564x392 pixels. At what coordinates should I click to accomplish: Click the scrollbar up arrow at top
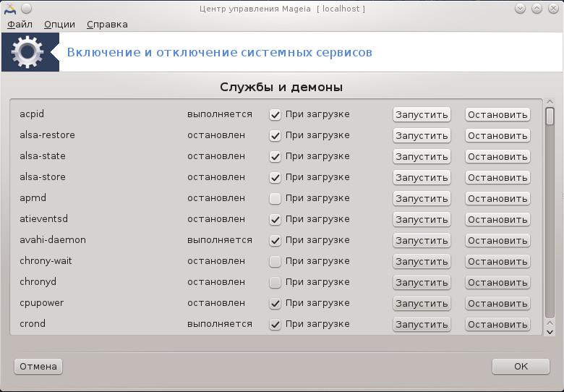click(x=550, y=102)
